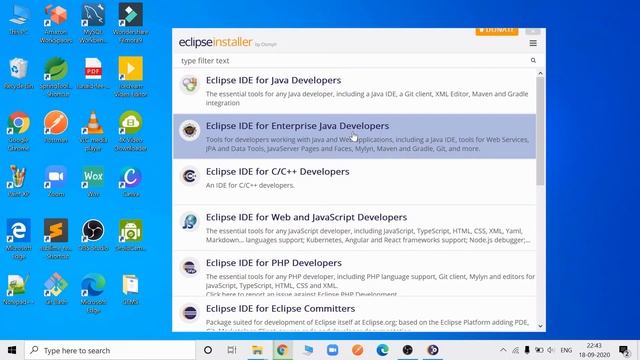Image resolution: width=640 pixels, height=360 pixels.
Task: Switch to Chrome on the taskbar
Action: [x=282, y=350]
